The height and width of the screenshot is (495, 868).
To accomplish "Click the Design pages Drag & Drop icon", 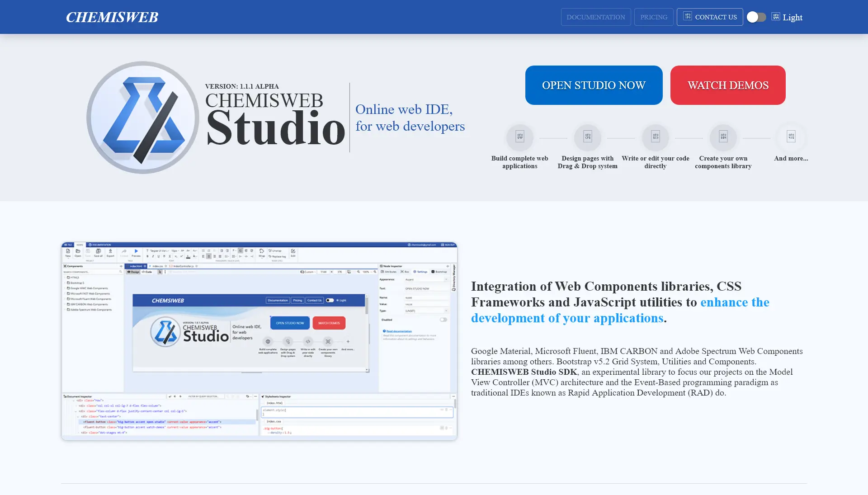I will (x=587, y=137).
